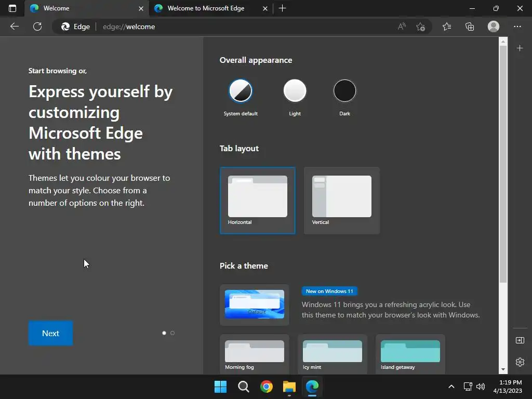This screenshot has width=532, height=399.
Task: Select Light appearance
Action: click(x=295, y=91)
